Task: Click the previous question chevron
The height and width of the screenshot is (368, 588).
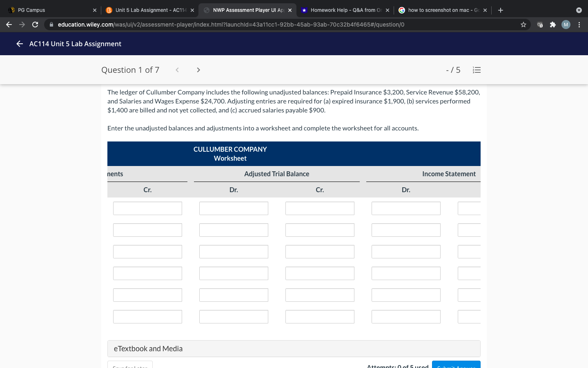Action: 177,70
